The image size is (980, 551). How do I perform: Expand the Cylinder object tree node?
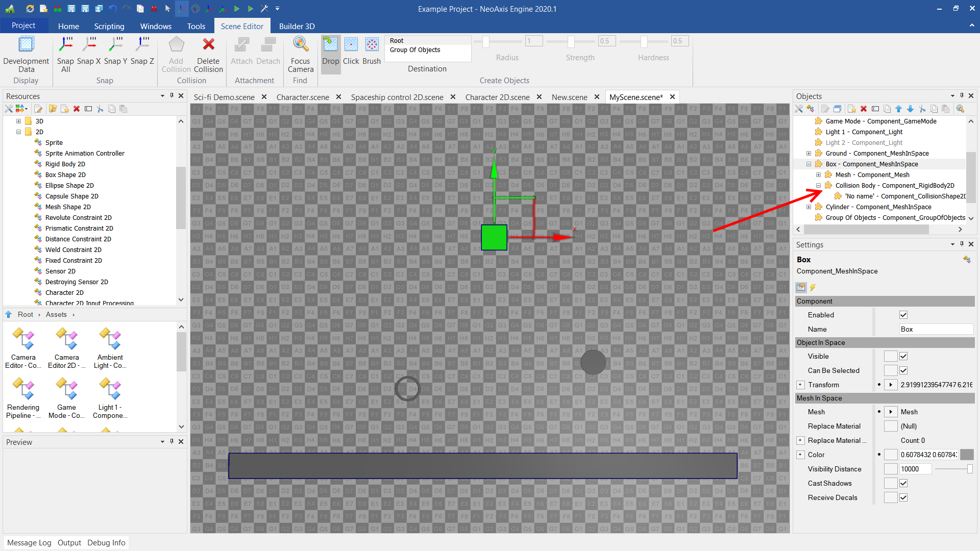coord(808,207)
